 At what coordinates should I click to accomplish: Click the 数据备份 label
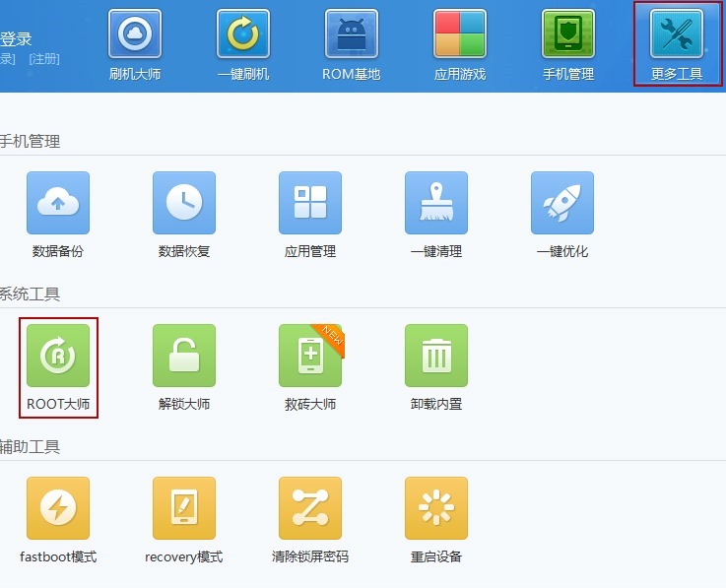(x=58, y=251)
